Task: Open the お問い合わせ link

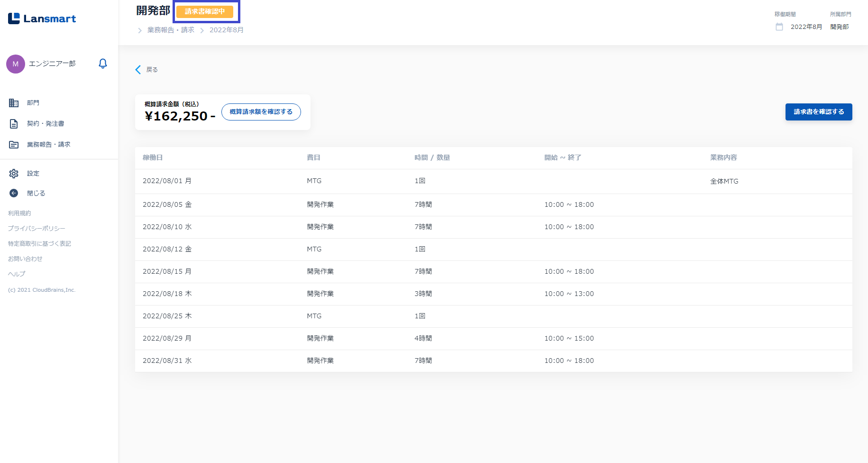Action: [25, 259]
